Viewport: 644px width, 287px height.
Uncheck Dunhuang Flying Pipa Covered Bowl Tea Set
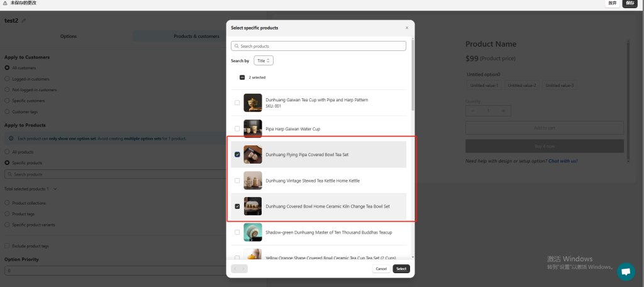pyautogui.click(x=237, y=155)
